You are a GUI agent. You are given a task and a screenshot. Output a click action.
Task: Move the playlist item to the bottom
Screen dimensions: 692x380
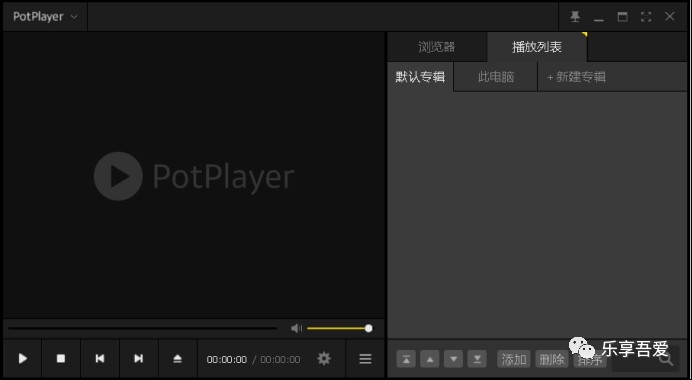click(x=477, y=359)
